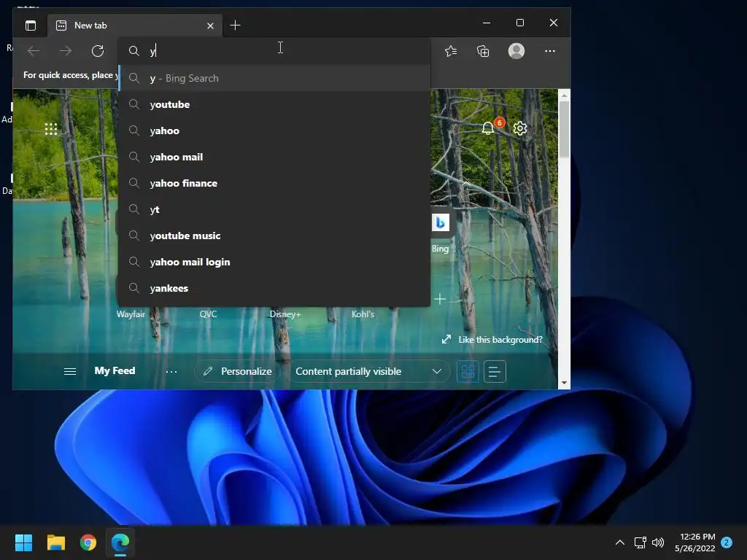The image size is (747, 560).
Task: Open a new tab with plus button
Action: pos(236,26)
